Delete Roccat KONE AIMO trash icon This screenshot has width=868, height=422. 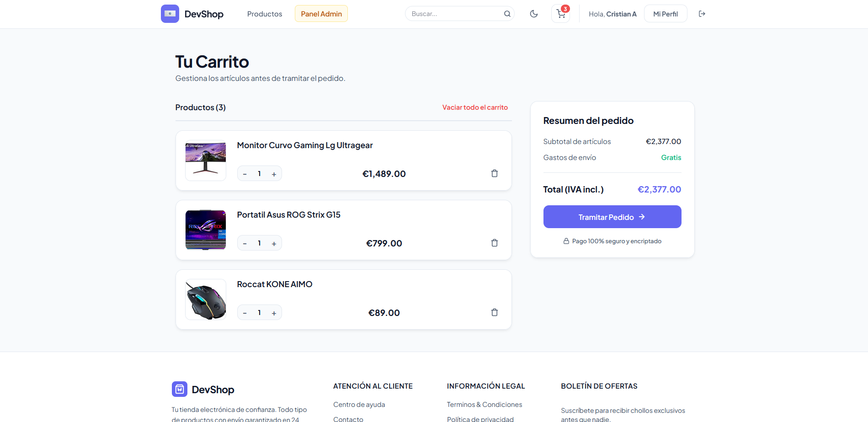click(495, 312)
